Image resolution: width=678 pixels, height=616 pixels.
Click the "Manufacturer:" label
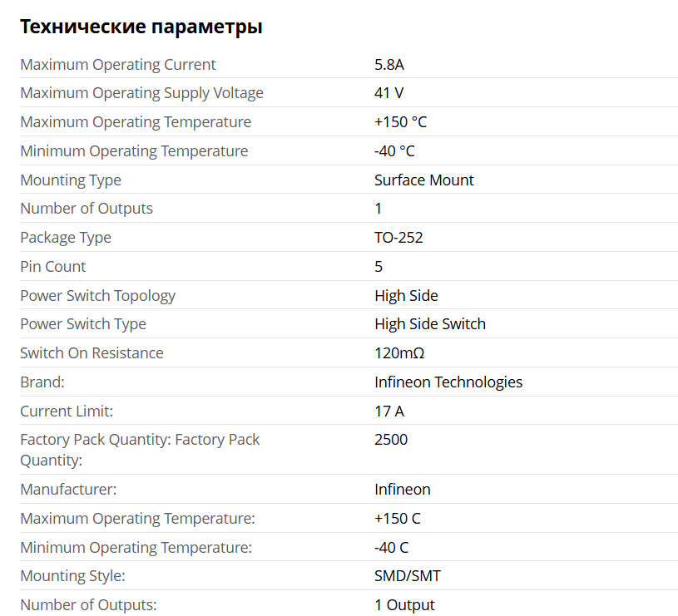68,490
